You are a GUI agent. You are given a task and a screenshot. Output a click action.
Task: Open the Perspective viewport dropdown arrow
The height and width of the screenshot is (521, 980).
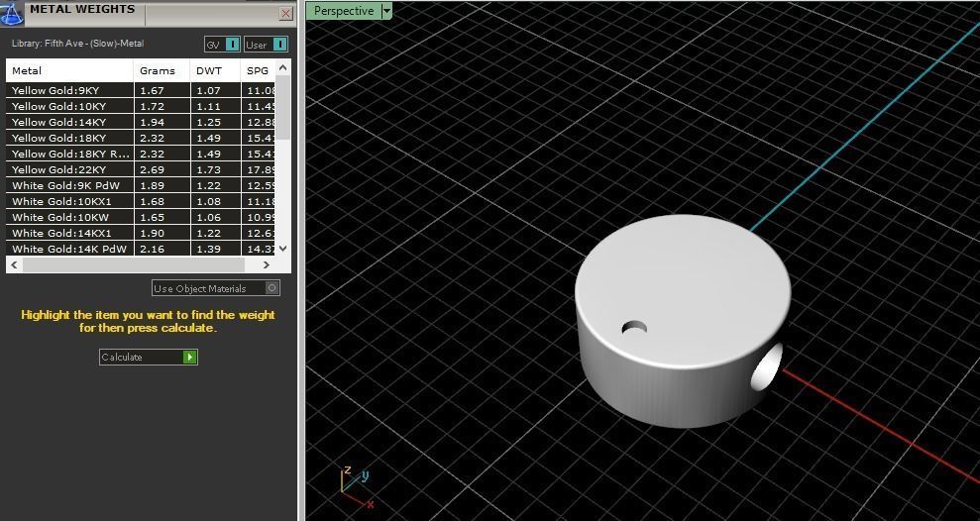pyautogui.click(x=386, y=11)
